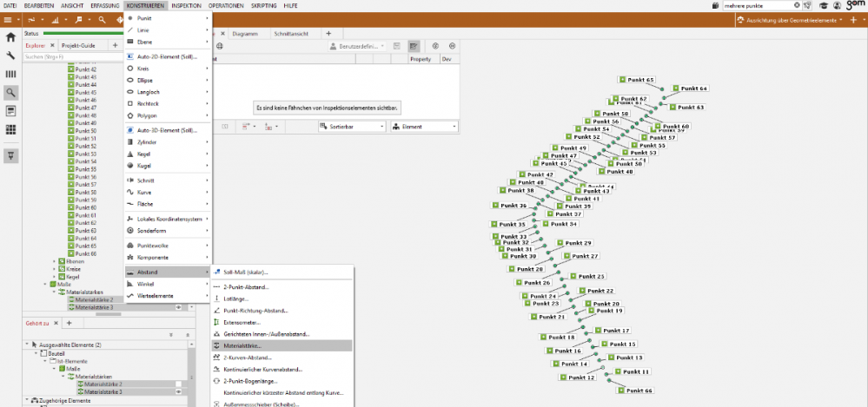Viewport: 868px width, 407px height.
Task: Open the Benutzerdefiniert dropdown
Action: pos(363,46)
